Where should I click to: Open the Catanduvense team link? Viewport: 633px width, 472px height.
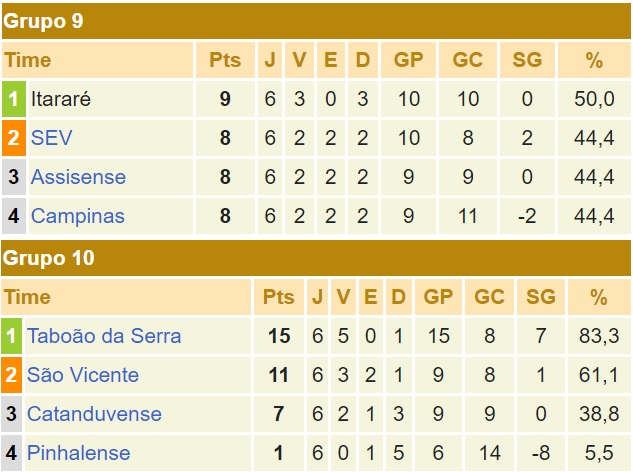click(x=94, y=414)
